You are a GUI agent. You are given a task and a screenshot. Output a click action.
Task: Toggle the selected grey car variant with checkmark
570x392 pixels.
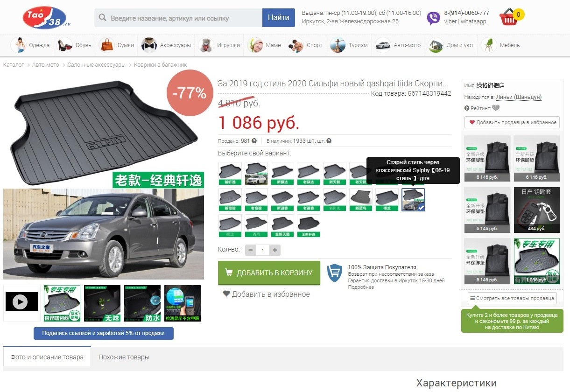pos(413,200)
